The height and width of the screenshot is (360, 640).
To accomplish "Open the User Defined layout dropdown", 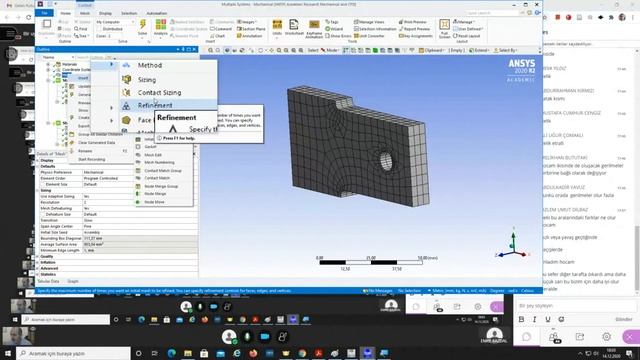I will (468, 29).
